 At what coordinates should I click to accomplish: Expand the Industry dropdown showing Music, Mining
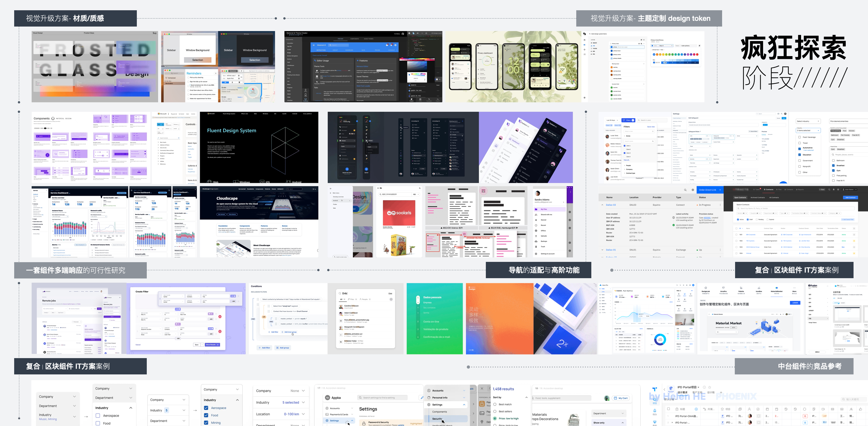tap(57, 417)
